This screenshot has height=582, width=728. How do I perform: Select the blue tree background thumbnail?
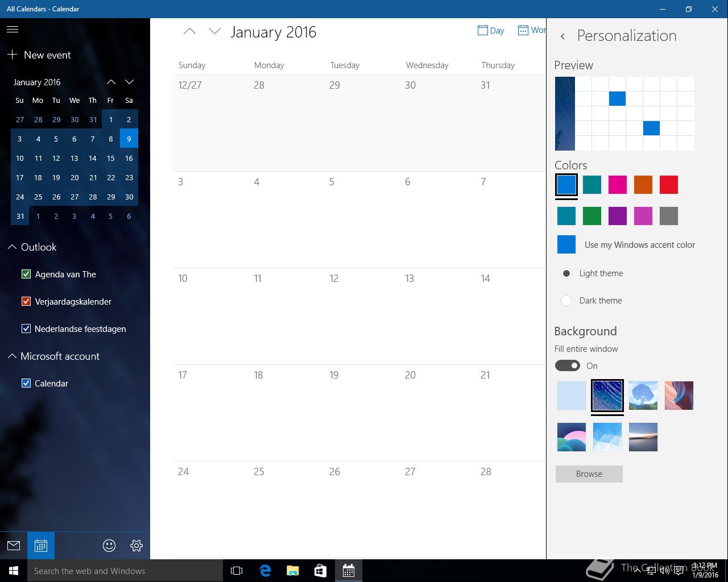643,396
